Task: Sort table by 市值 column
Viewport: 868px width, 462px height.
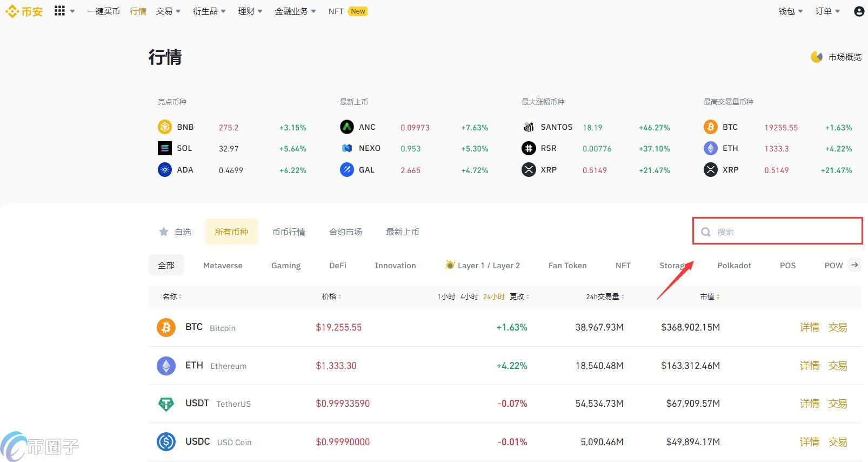Action: 710,296
